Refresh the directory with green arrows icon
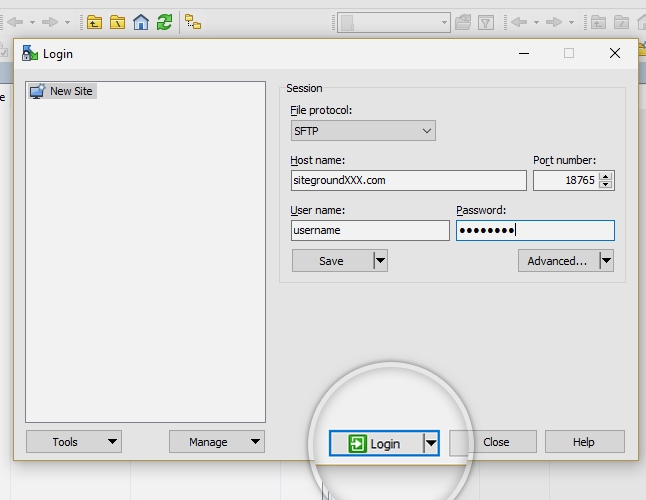The width and height of the screenshot is (646, 500). [x=164, y=21]
